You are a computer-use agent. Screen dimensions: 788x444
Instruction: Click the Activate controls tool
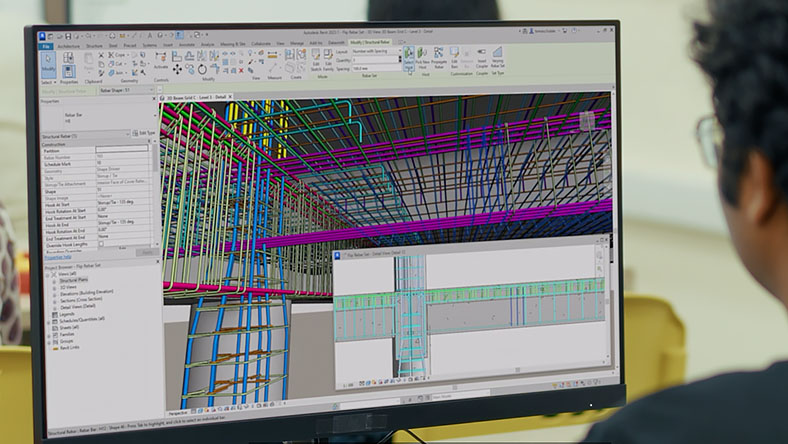point(161,59)
